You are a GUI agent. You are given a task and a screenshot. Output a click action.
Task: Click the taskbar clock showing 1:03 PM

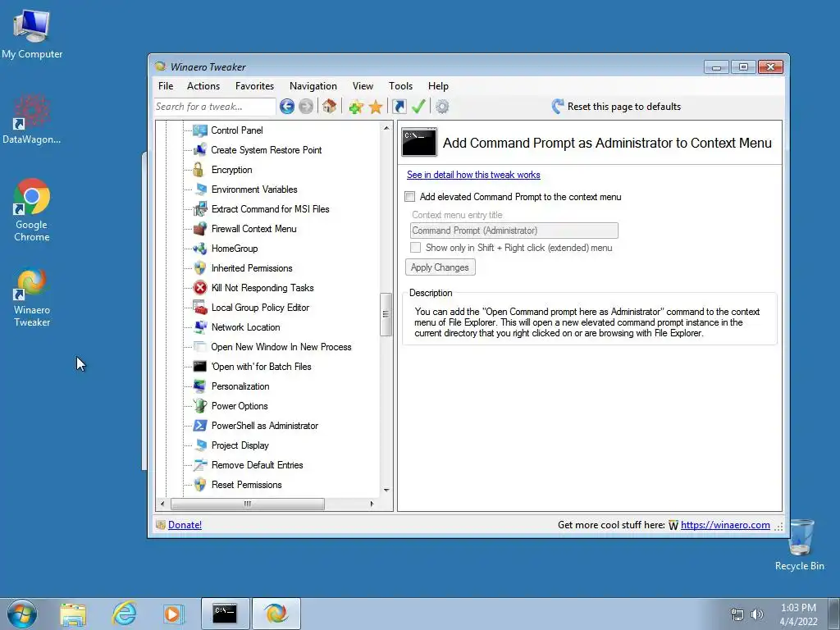click(x=798, y=614)
